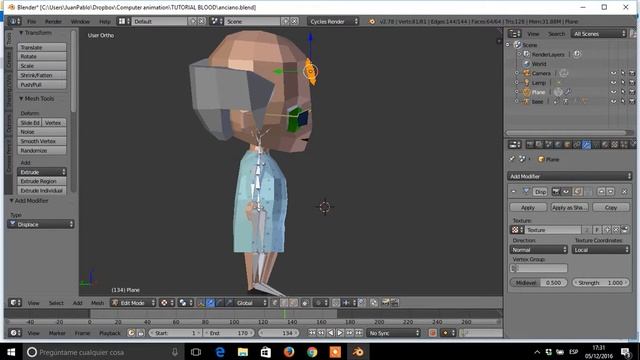Open the Timeline editor type selector
This screenshot has width=640, height=360.
[x=15, y=333]
